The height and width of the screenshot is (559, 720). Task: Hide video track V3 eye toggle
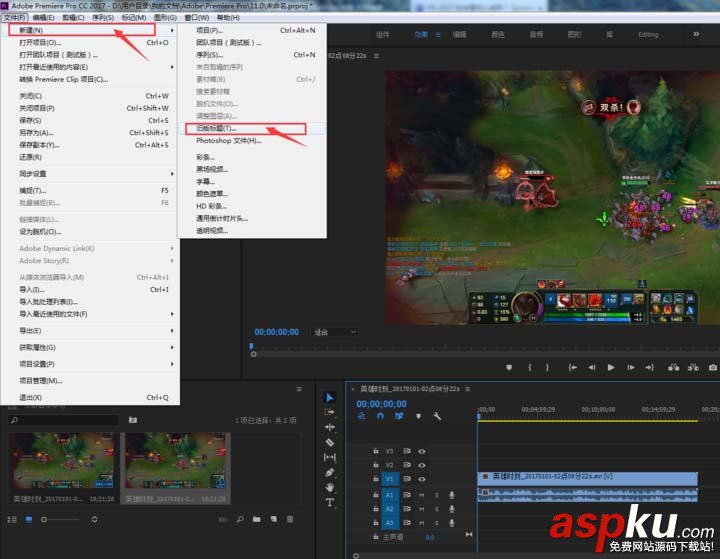pyautogui.click(x=422, y=451)
